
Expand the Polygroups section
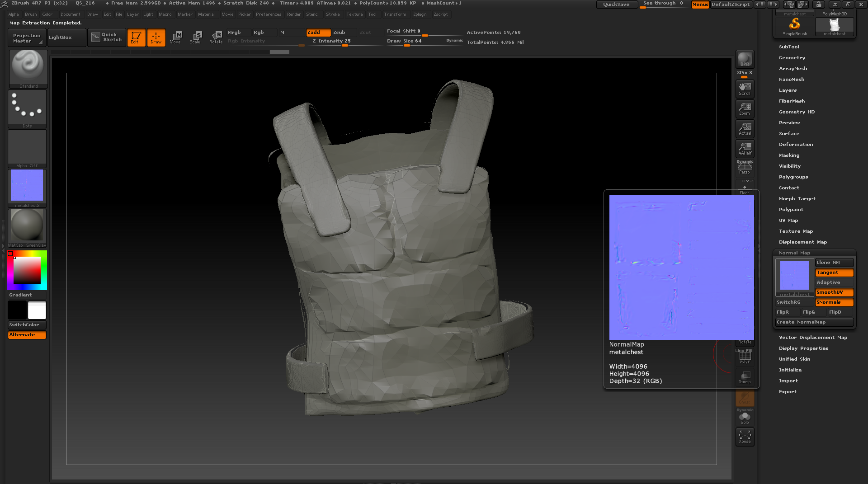point(793,177)
